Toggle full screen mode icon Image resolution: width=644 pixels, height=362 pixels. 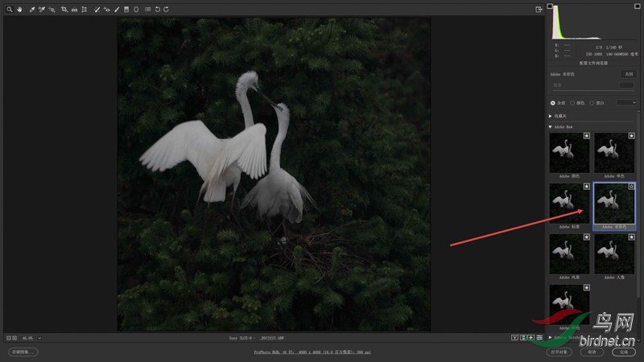539,10
